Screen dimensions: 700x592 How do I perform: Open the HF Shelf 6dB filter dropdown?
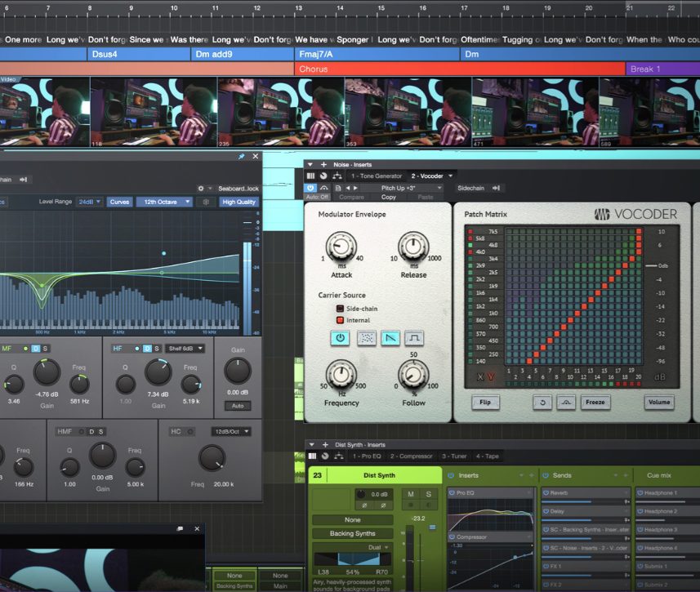185,348
